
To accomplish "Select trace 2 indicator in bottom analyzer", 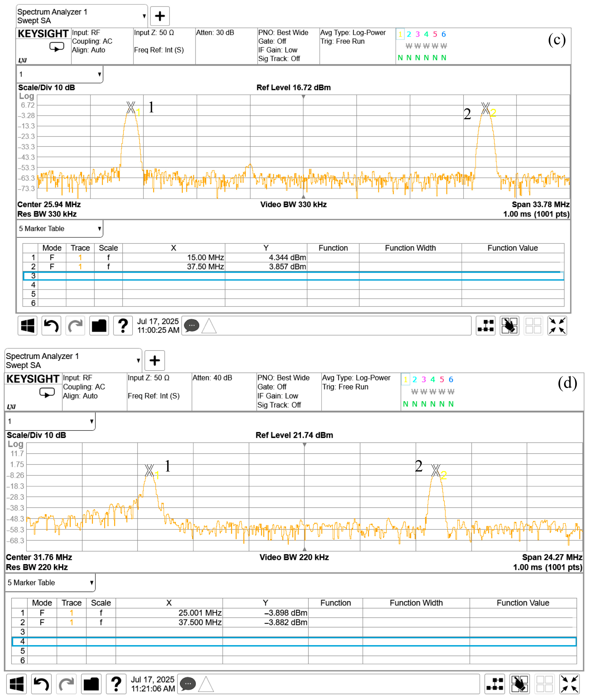I will [415, 379].
